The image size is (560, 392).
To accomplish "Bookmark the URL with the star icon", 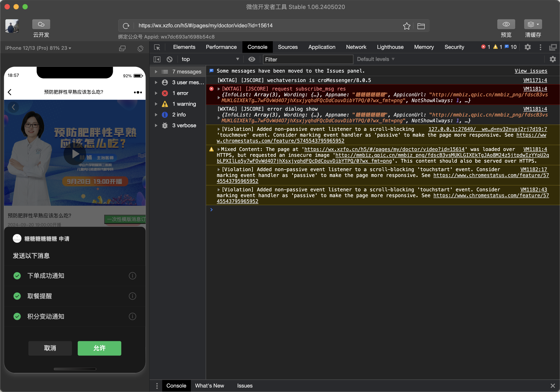I will click(x=406, y=26).
